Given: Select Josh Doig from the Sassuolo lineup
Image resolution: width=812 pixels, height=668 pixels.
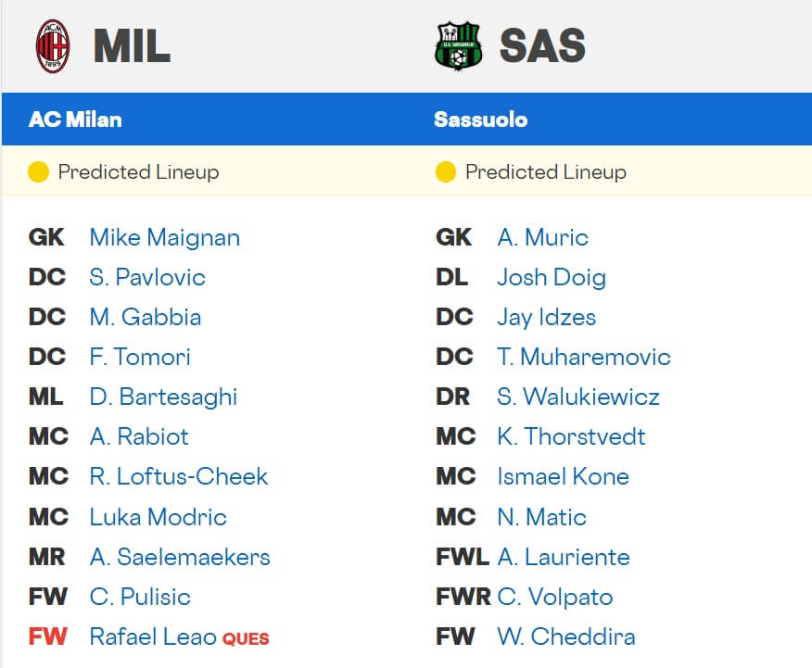Looking at the screenshot, I should [552, 277].
